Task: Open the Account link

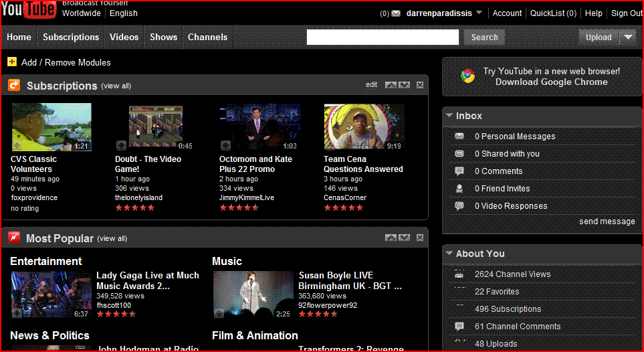Action: point(507,13)
